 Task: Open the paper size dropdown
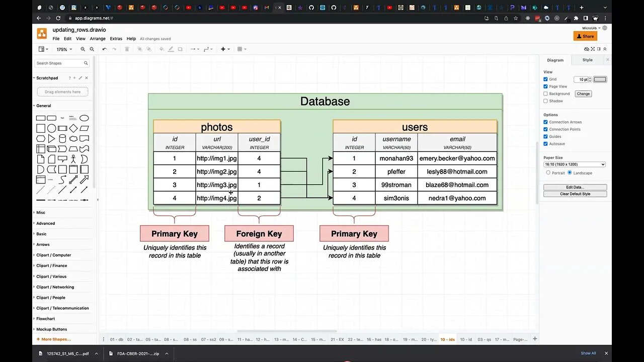pyautogui.click(x=575, y=164)
